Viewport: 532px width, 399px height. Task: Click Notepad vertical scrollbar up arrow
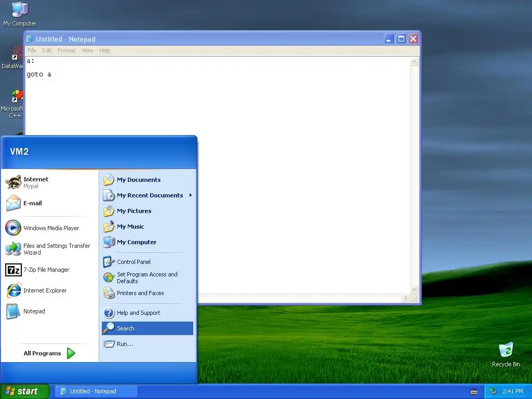[414, 62]
